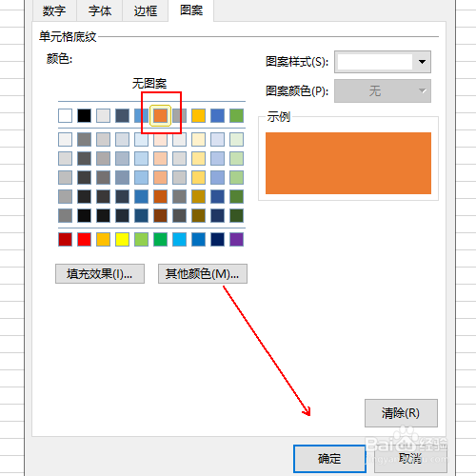Choose lightest green tint in green column
Screen dimensions: 476x476
tap(236, 139)
